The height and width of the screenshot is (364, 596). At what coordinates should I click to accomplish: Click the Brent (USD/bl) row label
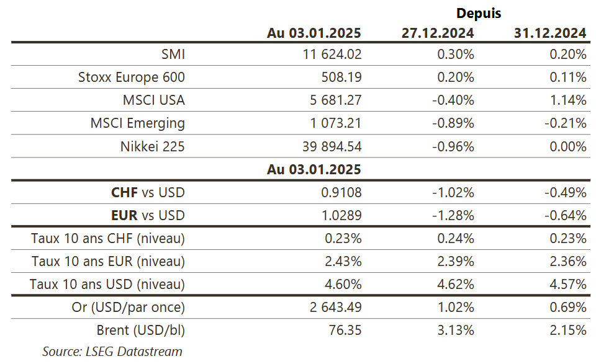point(140,331)
